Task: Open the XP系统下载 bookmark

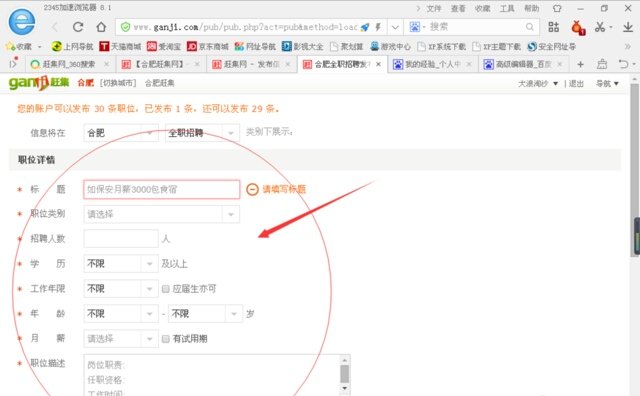Action: pyautogui.click(x=441, y=47)
